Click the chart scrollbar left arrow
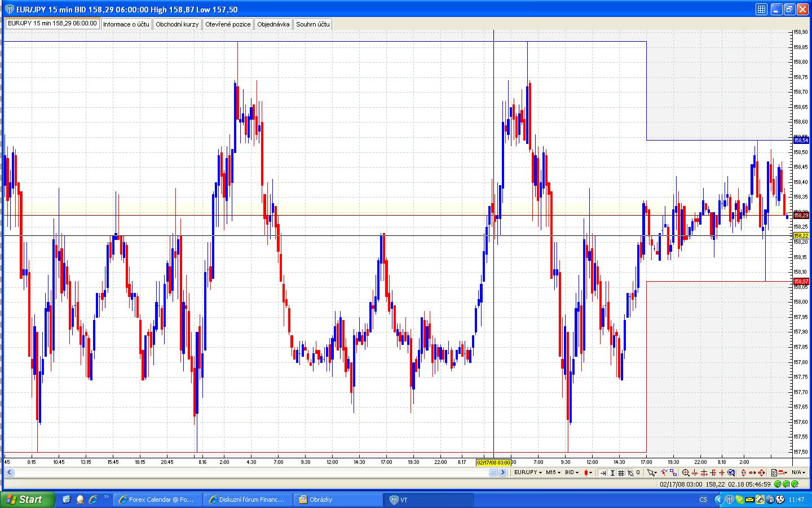The image size is (812, 508). click(x=9, y=472)
